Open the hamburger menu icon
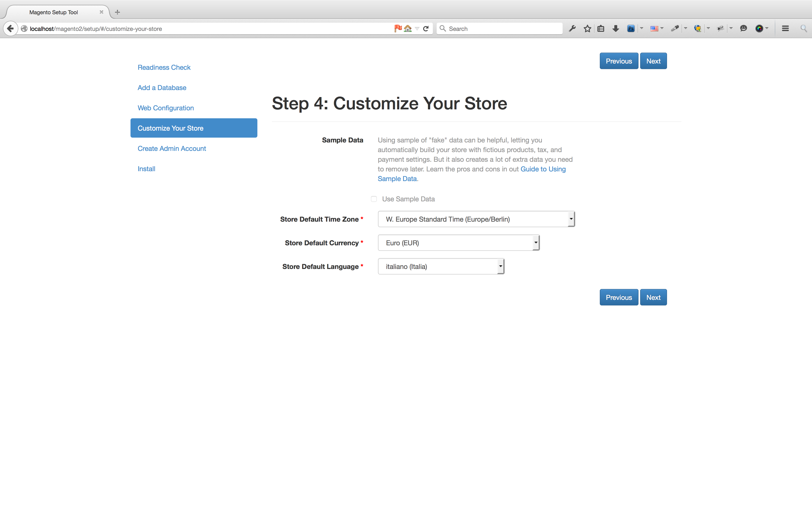Screen dimensions: 812x507 click(785, 28)
